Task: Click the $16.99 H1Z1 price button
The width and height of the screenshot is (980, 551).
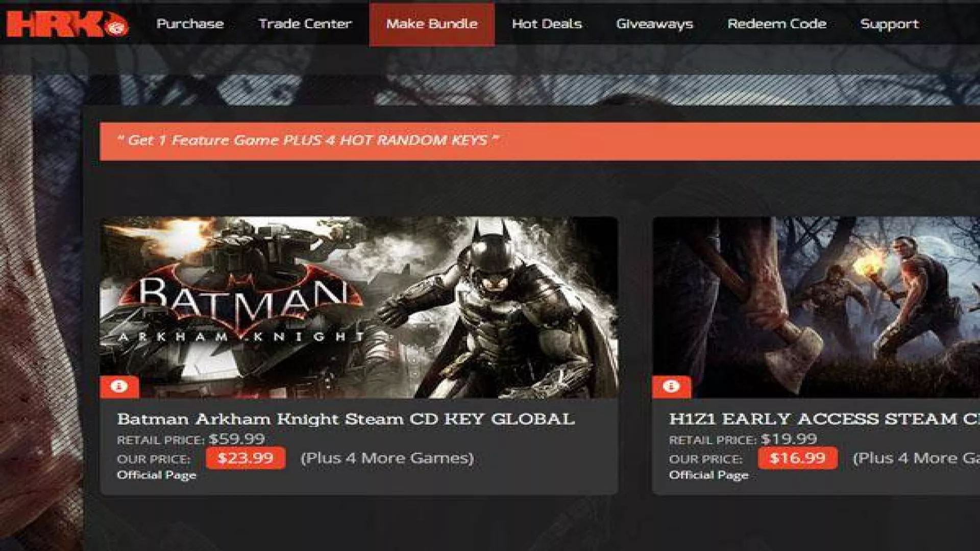Action: (x=797, y=458)
